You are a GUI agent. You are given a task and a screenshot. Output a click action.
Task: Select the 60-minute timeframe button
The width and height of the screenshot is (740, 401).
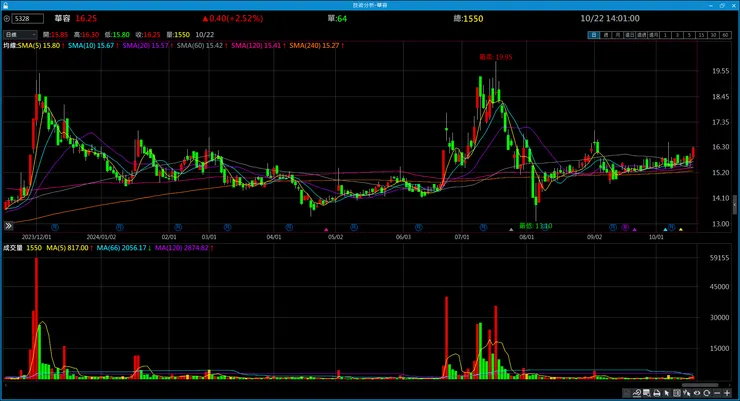coord(725,35)
